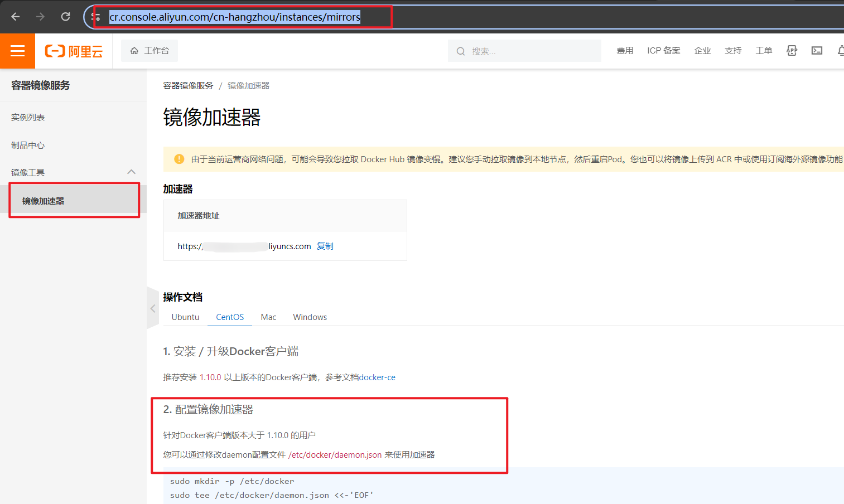Select 镜像加速器 sidebar item
The width and height of the screenshot is (844, 504).
[74, 201]
